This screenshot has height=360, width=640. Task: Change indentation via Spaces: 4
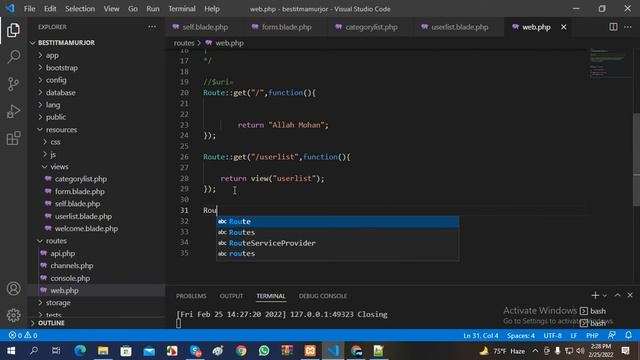coord(521,336)
